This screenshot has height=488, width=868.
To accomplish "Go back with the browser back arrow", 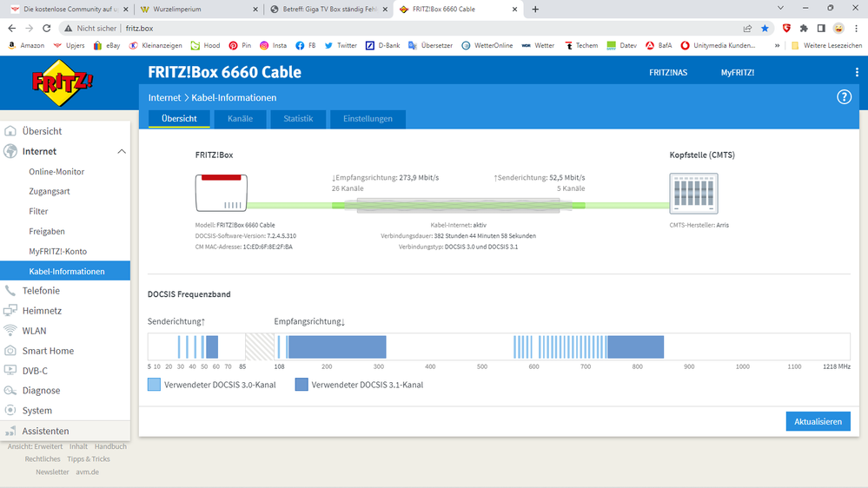I will [x=11, y=28].
